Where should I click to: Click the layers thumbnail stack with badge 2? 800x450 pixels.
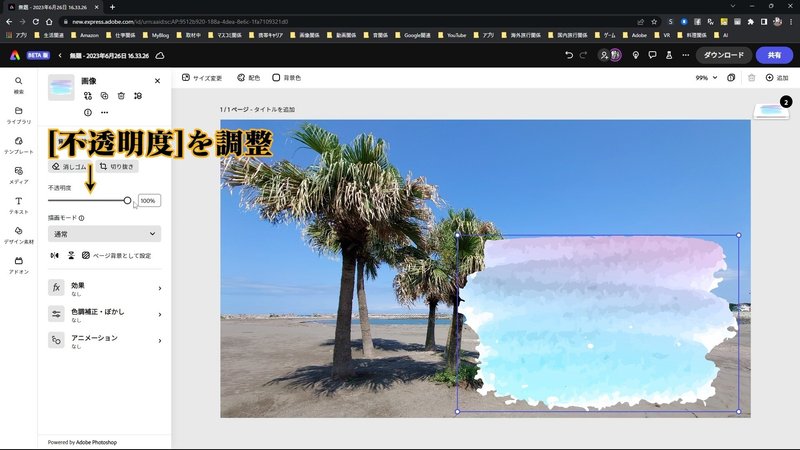771,109
